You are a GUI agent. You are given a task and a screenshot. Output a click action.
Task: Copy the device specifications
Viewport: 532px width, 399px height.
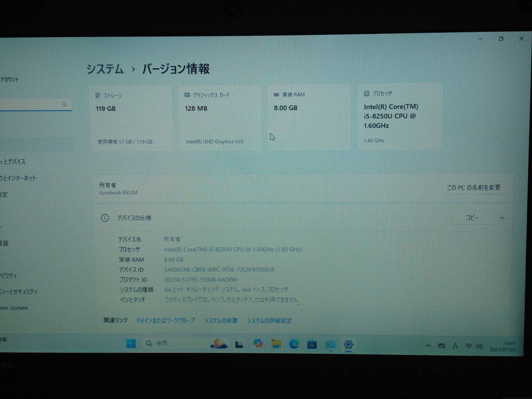tap(472, 218)
